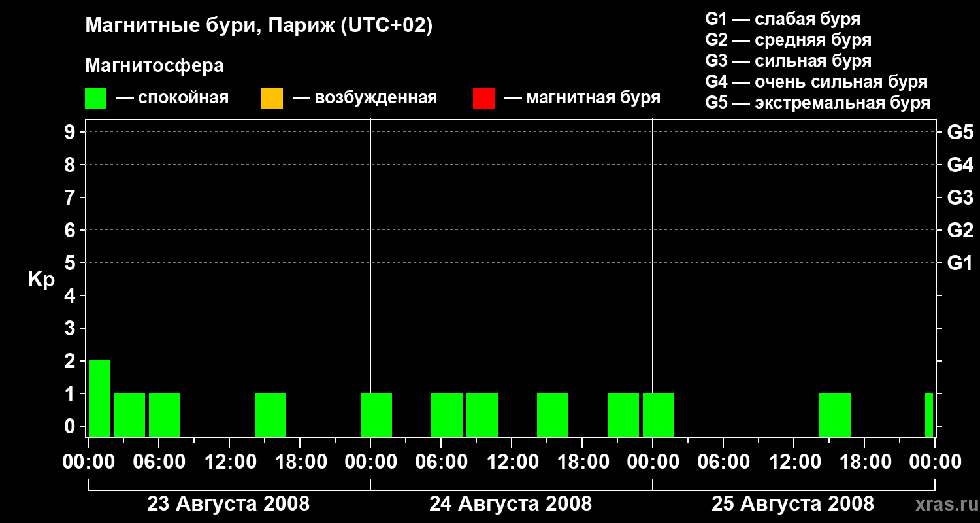The width and height of the screenshot is (980, 523).
Task: Select the chart title 'Магнитные бури, Париж (UTC+02)'
Action: [x=259, y=26]
